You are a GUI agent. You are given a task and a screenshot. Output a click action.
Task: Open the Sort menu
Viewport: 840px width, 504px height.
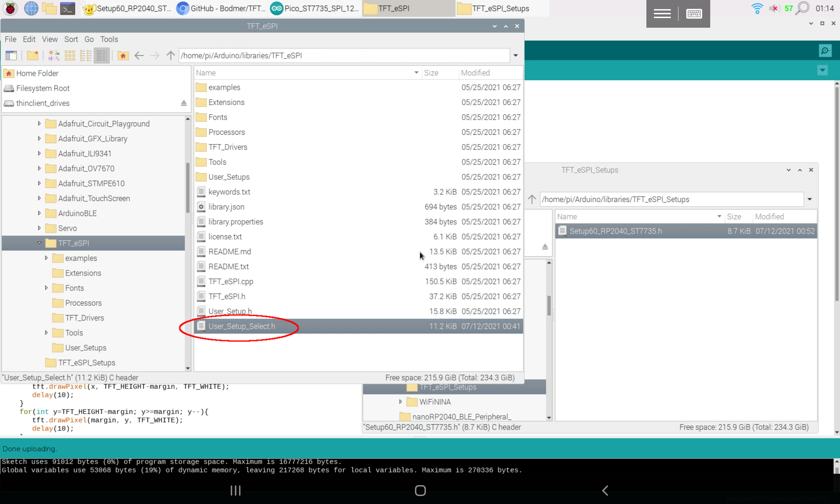(71, 39)
